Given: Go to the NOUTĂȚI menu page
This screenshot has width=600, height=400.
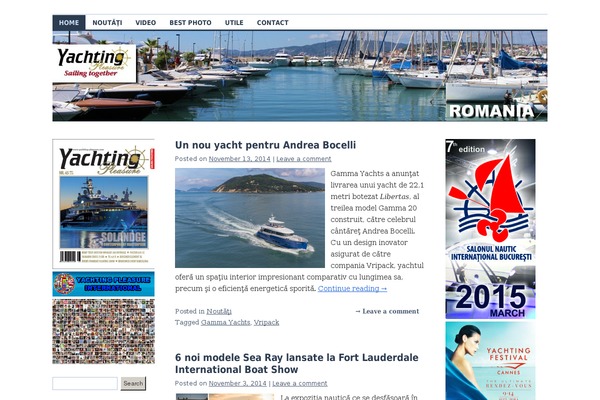Looking at the screenshot, I should pyautogui.click(x=107, y=23).
